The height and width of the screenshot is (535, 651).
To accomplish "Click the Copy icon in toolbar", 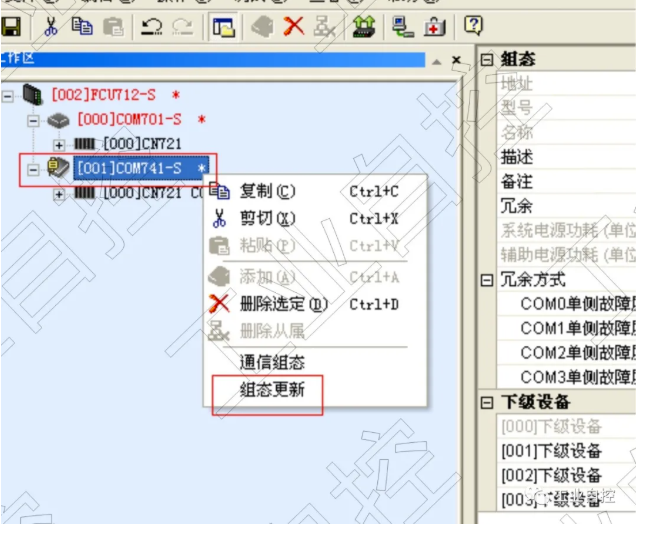I will point(84,26).
